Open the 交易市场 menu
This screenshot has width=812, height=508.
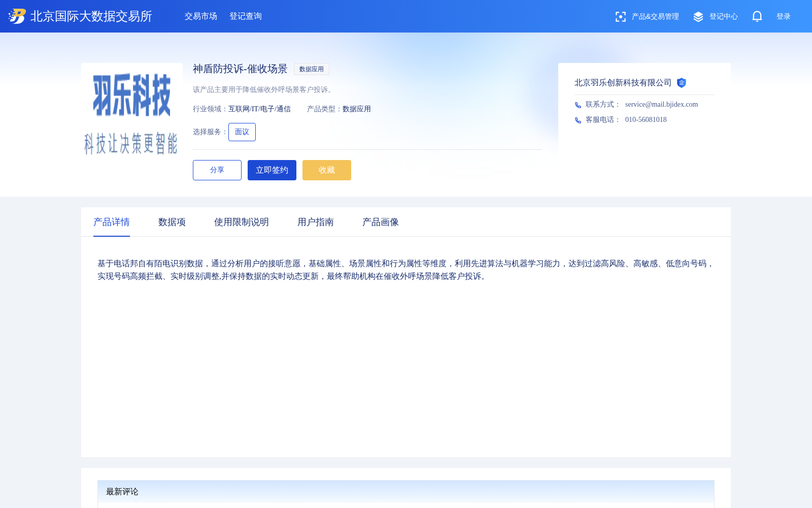point(201,16)
